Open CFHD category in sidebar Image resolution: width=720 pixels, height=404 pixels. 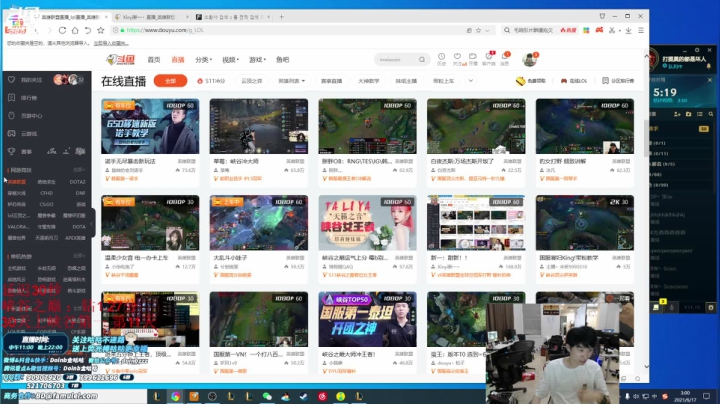[x=46, y=193]
